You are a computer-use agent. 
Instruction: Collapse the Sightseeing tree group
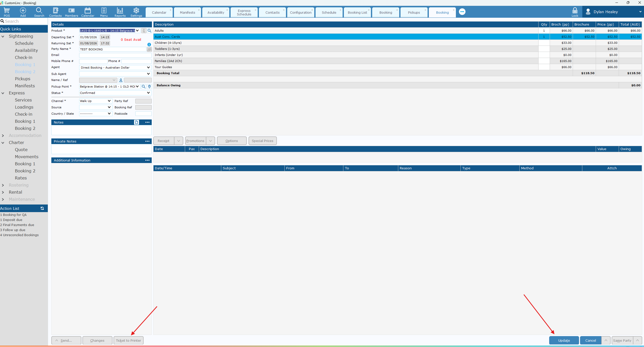coord(3,36)
